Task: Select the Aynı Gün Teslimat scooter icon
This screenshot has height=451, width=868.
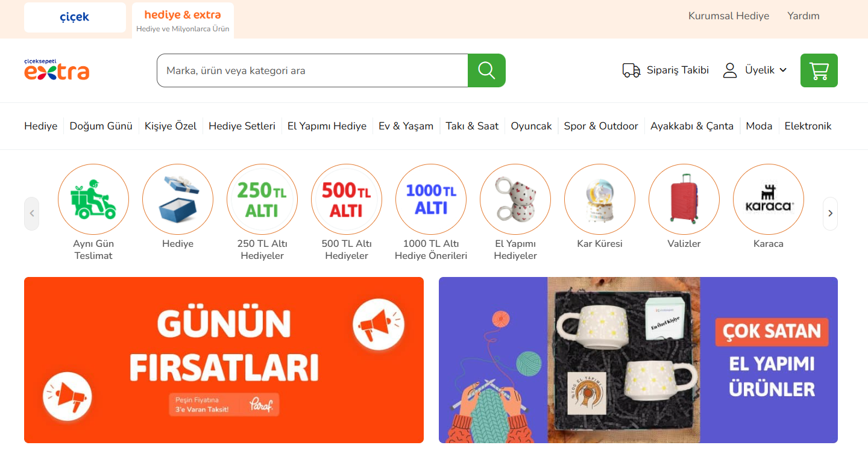Action: [x=93, y=199]
